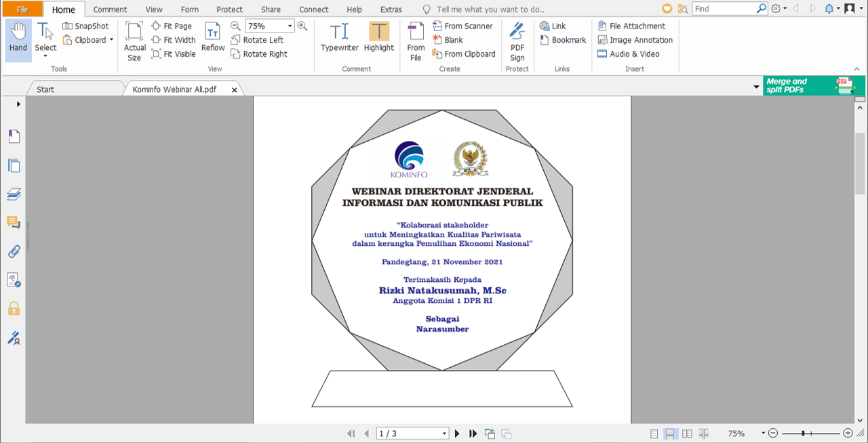The width and height of the screenshot is (868, 443).
Task: Take a SnapShot of the page
Action: [x=85, y=26]
